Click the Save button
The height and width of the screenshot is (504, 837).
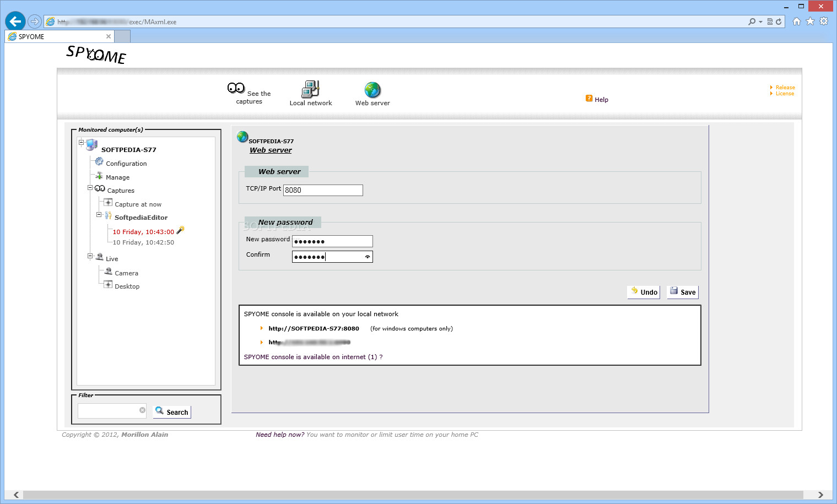coord(683,292)
